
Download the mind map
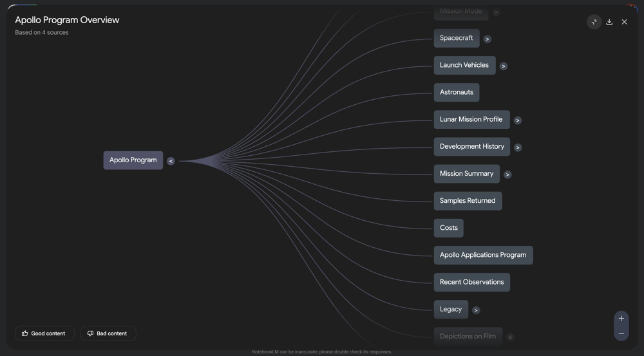tap(609, 22)
